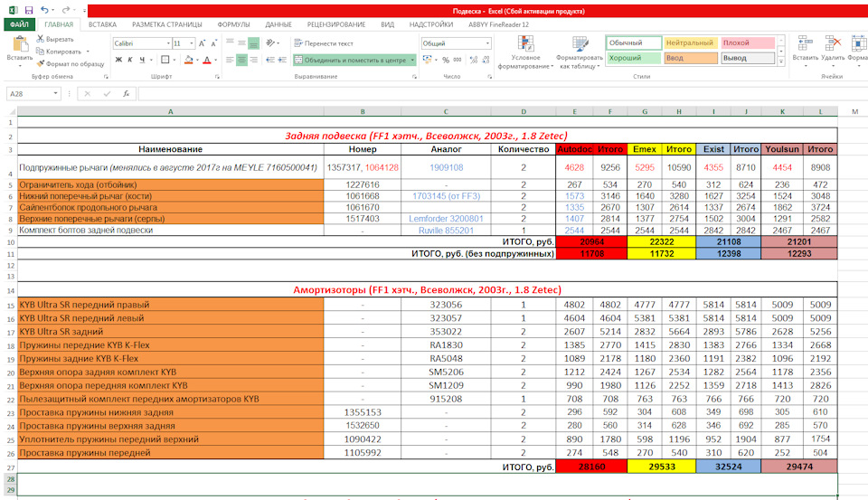This screenshot has height=500, width=868.
Task: Switch to the ДАННЫЕ tab
Action: tap(278, 24)
